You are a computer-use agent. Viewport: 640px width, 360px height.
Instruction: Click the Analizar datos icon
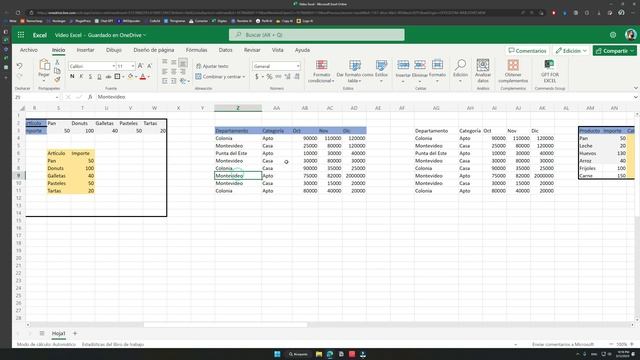pyautogui.click(x=483, y=65)
